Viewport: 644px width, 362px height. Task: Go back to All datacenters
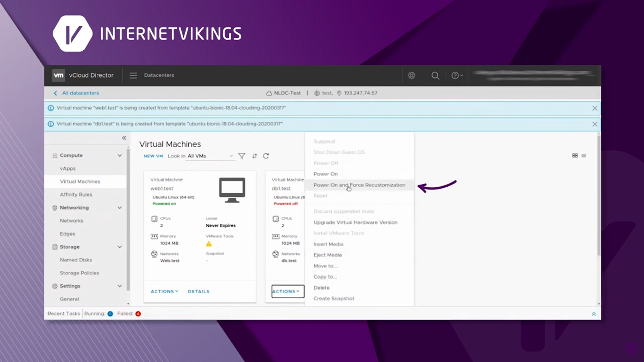click(76, 93)
